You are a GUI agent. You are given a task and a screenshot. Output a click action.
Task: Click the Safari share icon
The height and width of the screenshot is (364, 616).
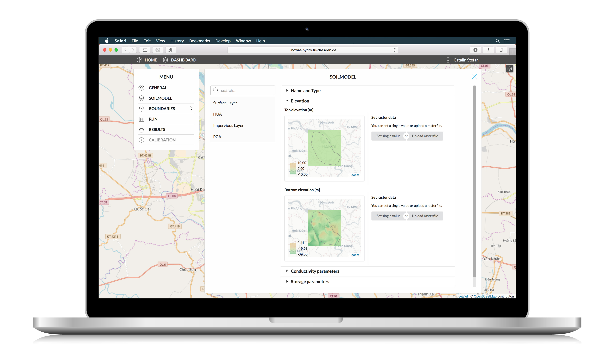coord(488,50)
